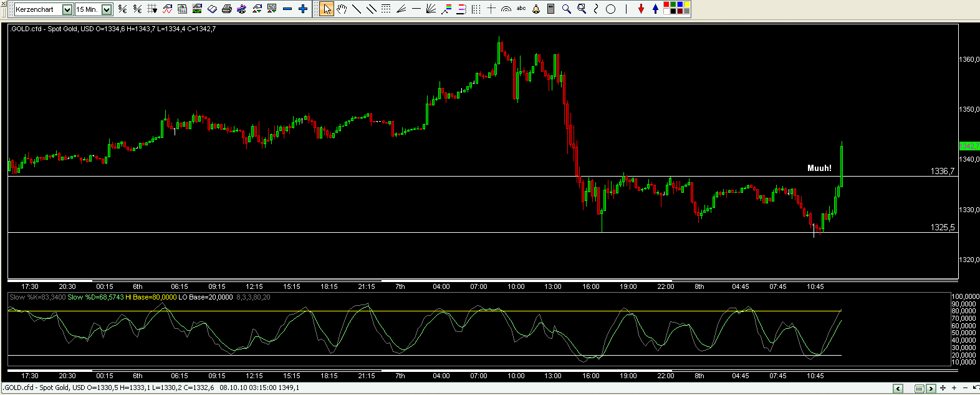The width and height of the screenshot is (980, 395).
Task: Click the chart bars panel icon
Action: [182, 9]
